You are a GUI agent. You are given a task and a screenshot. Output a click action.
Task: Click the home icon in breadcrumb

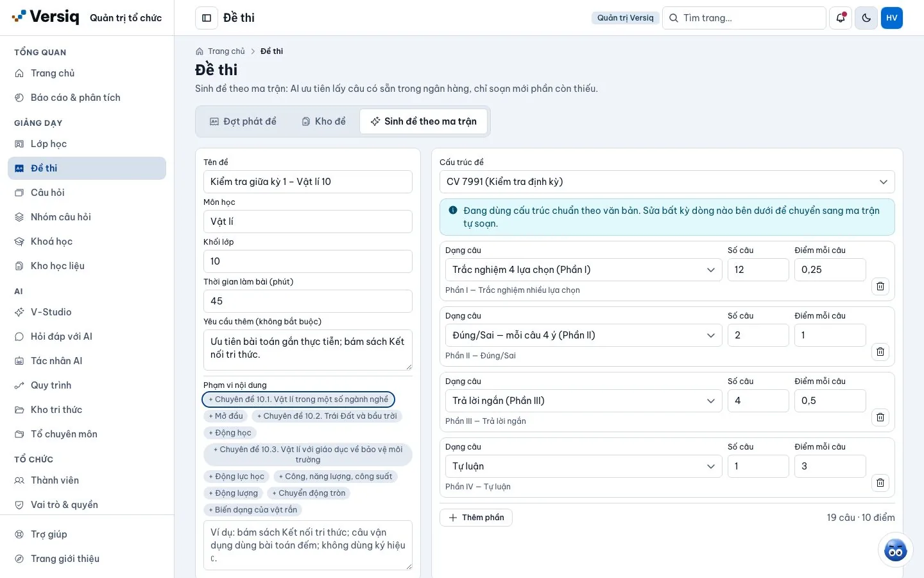(x=200, y=51)
